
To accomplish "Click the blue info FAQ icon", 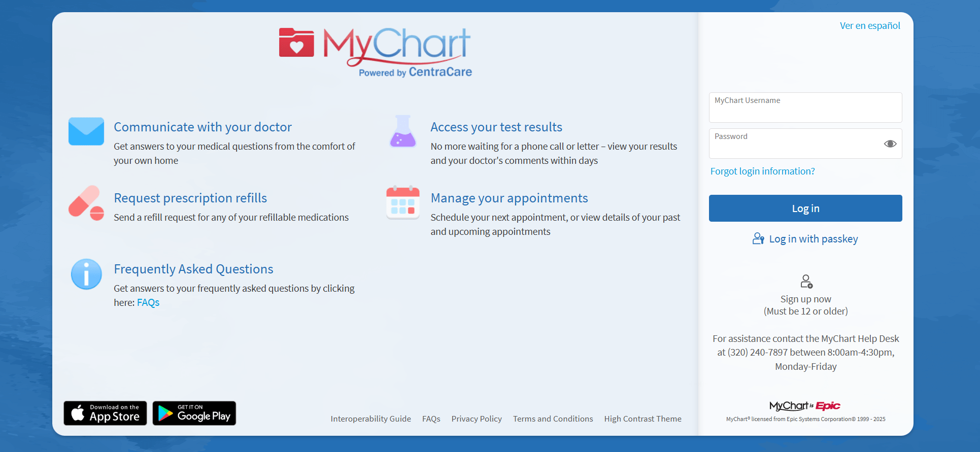I will (86, 274).
